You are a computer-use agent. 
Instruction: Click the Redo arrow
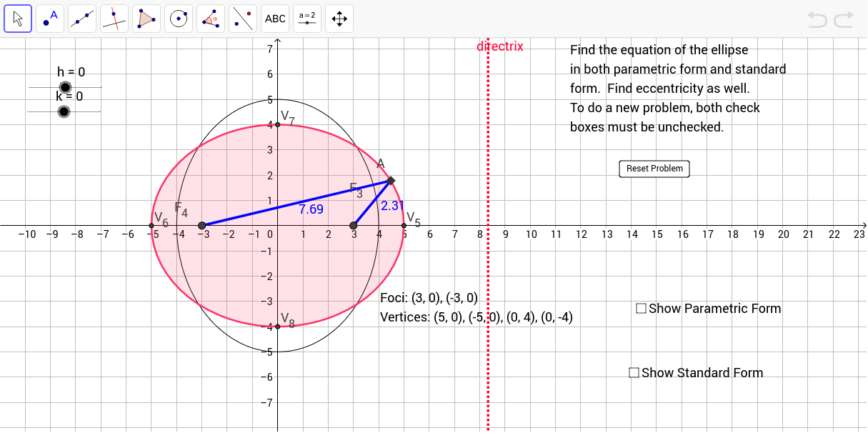click(844, 19)
